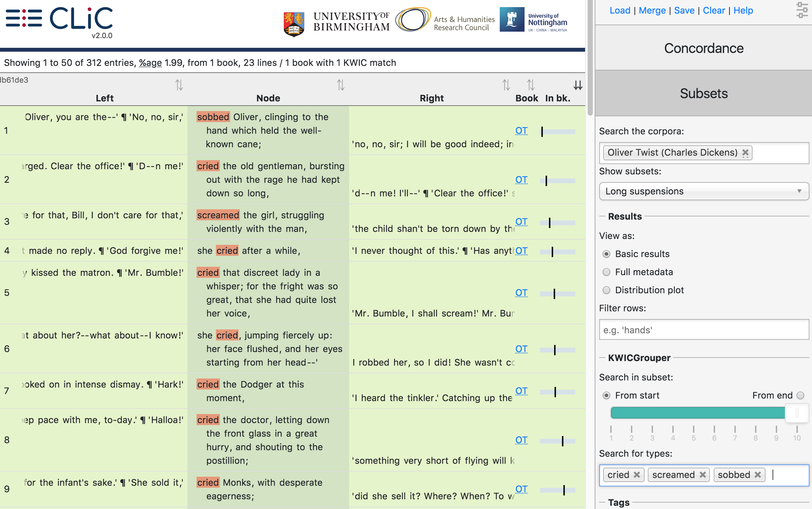Click the KWICGrouper section heading
This screenshot has height=509, width=812.
tap(639, 358)
